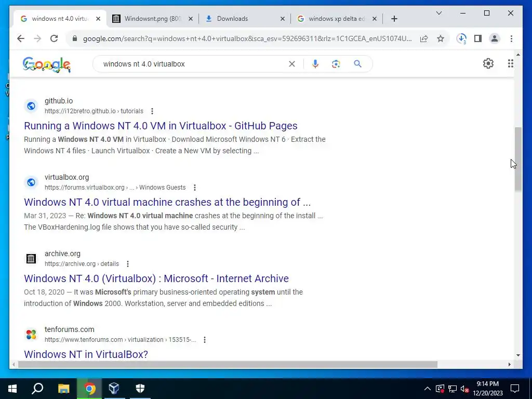The height and width of the screenshot is (399, 532).
Task: Click the vertical scrollbar thumb
Action: (x=518, y=159)
